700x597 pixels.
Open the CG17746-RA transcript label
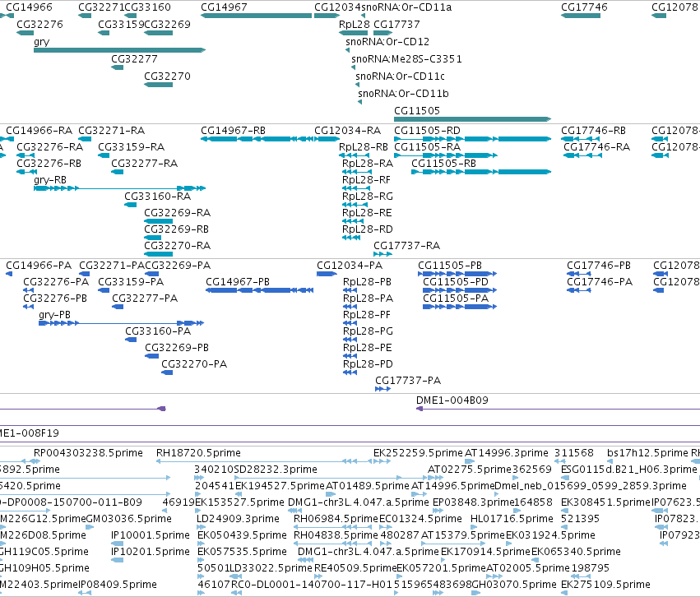pos(597,147)
